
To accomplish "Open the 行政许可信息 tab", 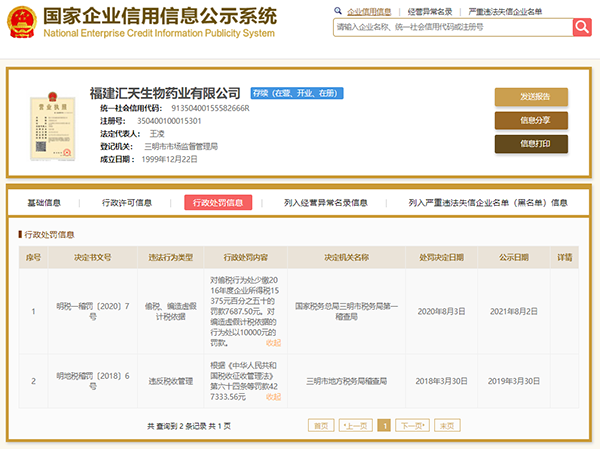I will [127, 202].
